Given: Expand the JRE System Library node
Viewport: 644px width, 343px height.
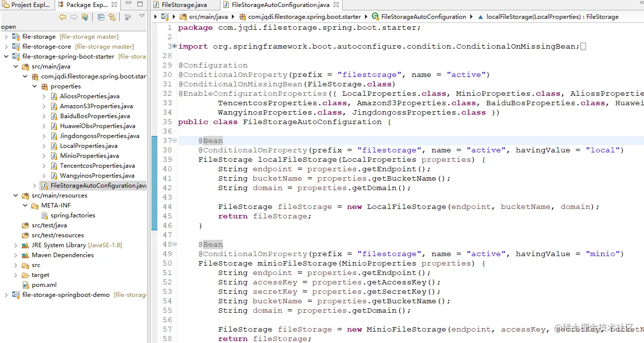Looking at the screenshot, I should [x=15, y=245].
